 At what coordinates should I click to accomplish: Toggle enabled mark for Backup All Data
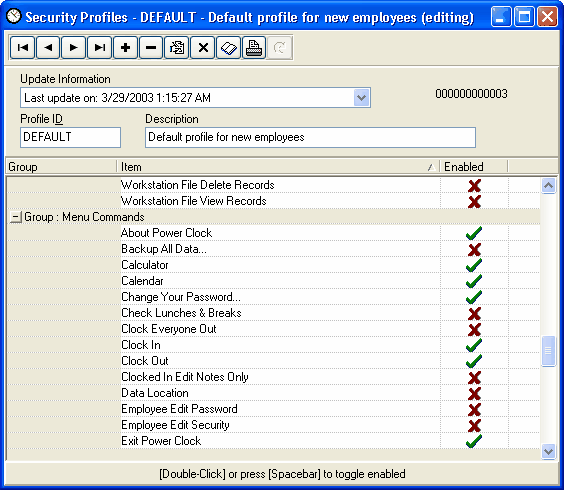pyautogui.click(x=474, y=249)
